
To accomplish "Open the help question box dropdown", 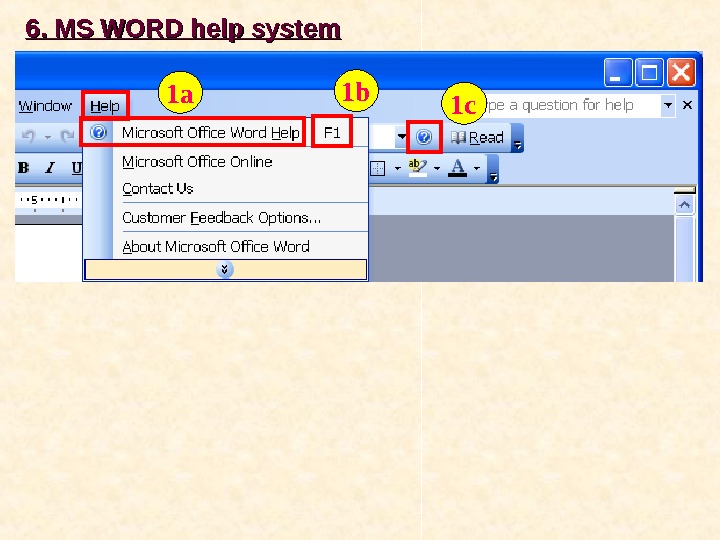I will point(668,105).
